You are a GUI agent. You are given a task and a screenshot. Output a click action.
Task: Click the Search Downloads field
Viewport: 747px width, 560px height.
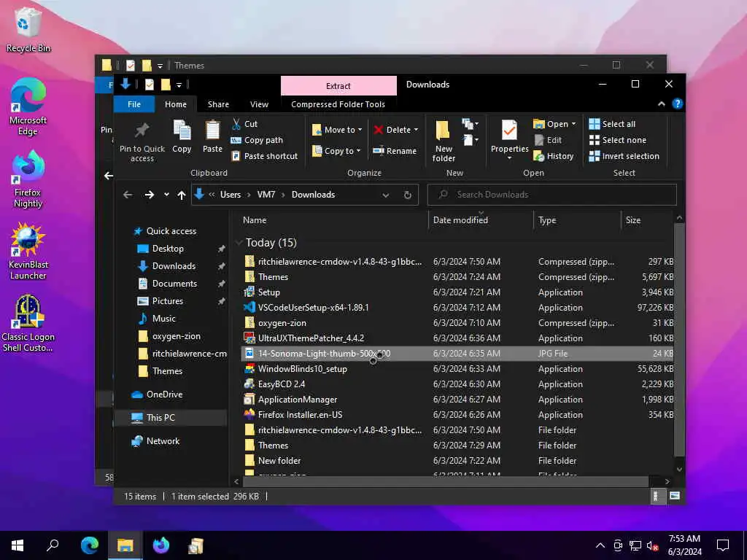coord(551,195)
